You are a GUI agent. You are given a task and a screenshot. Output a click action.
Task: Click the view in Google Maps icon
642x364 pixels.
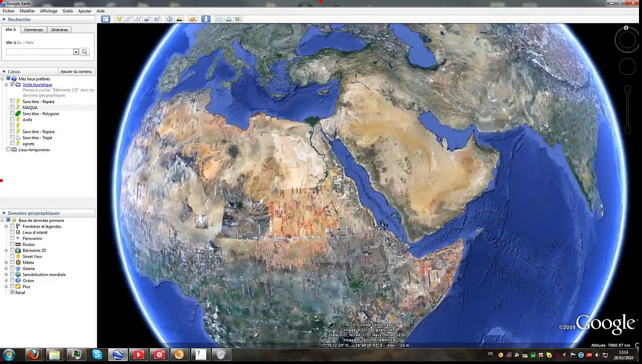pos(238,19)
